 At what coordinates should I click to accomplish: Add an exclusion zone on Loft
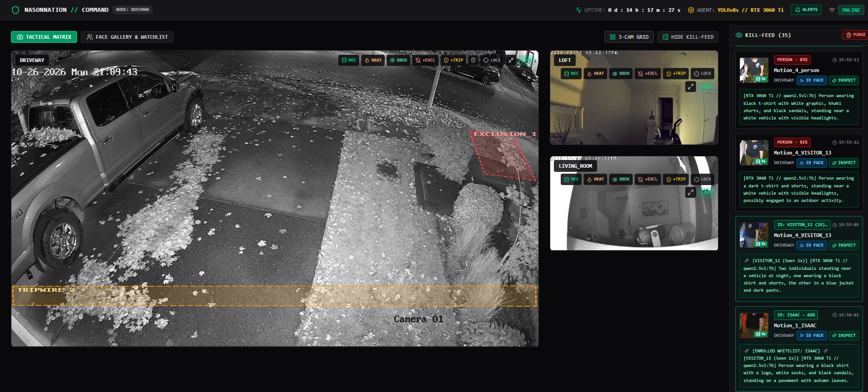648,73
